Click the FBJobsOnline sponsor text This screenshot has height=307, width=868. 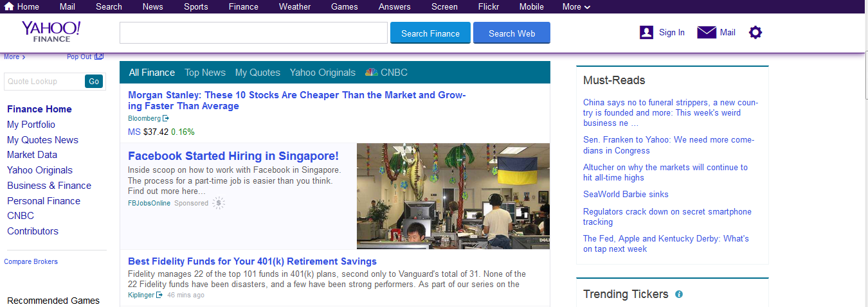pyautogui.click(x=149, y=203)
